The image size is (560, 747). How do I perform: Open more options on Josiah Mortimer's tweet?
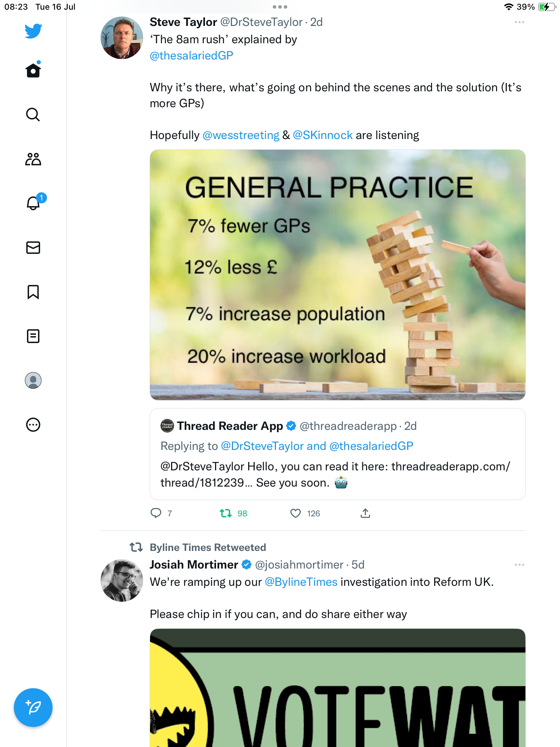(x=519, y=565)
